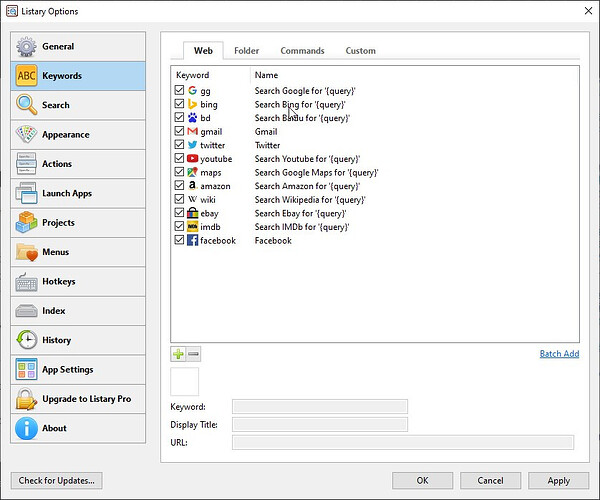This screenshot has height=500, width=600.
Task: Click the URL input field
Action: 403,443
